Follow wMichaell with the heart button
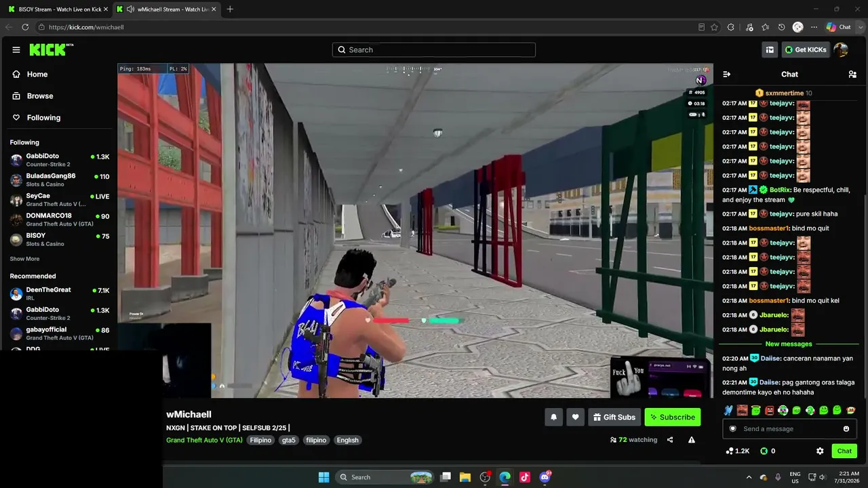This screenshot has height=488, width=868. 575,418
